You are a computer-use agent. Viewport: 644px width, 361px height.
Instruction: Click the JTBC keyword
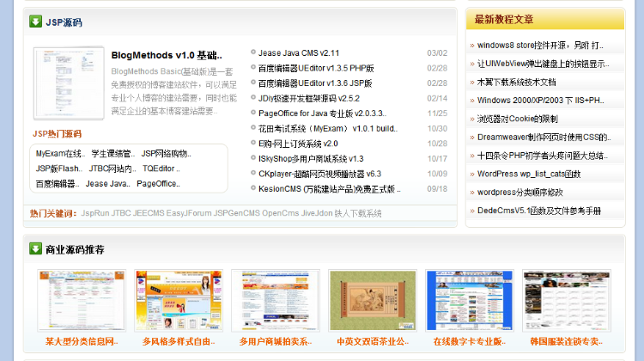click(x=121, y=213)
